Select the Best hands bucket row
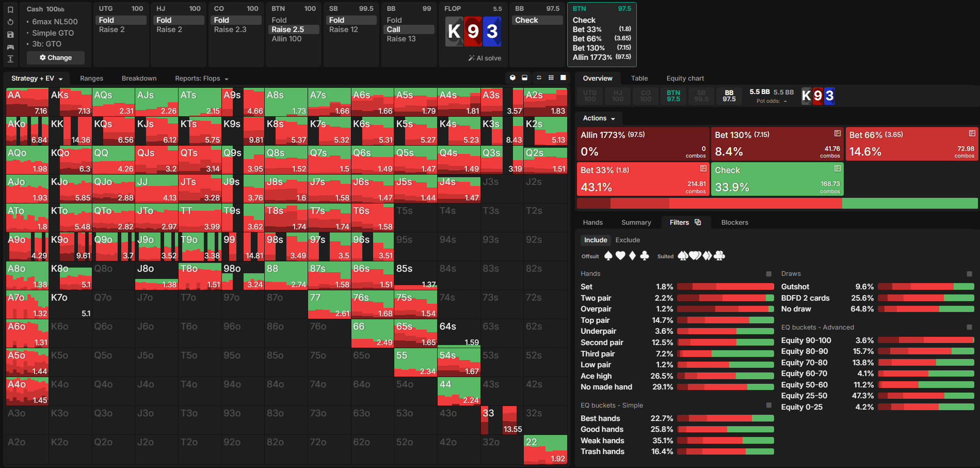The width and height of the screenshot is (980, 468). (x=677, y=418)
